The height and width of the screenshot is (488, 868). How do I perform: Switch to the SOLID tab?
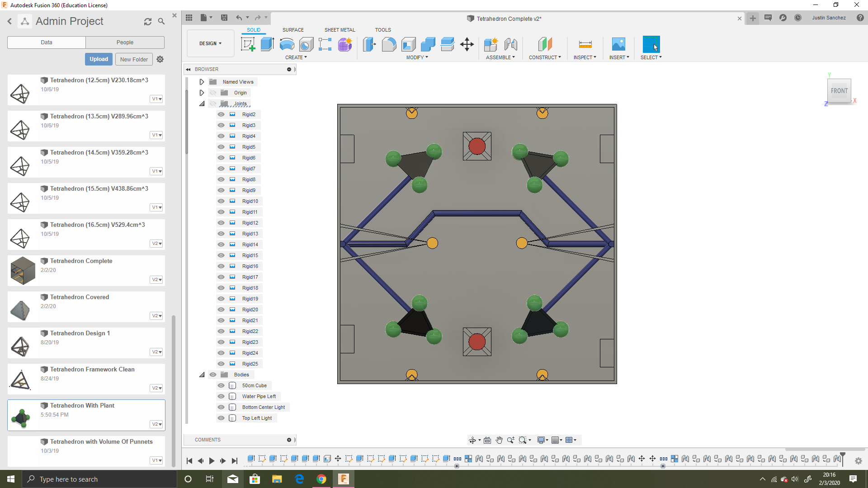tap(254, 30)
